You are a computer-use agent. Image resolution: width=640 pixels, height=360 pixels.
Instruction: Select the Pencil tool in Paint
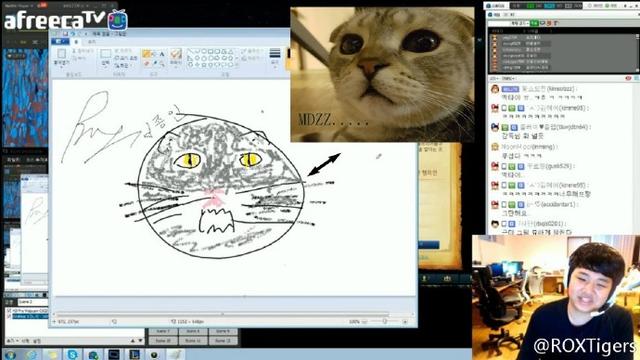(147, 54)
